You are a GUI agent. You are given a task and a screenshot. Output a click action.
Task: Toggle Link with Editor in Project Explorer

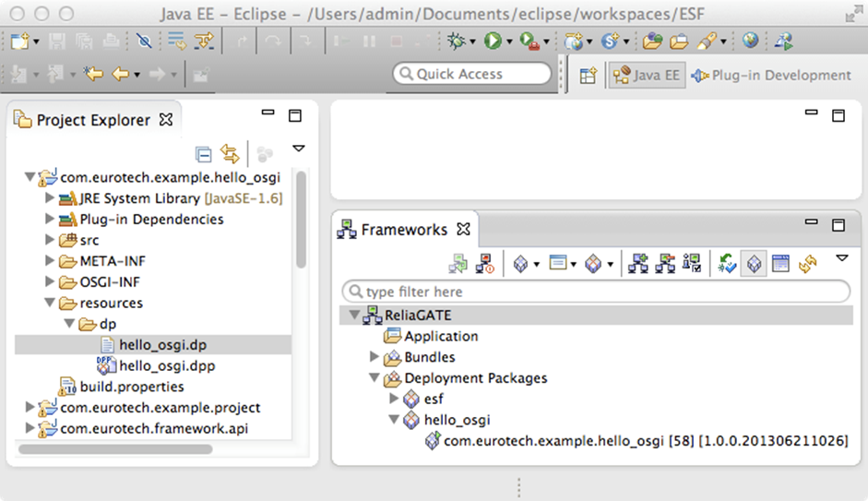[x=229, y=154]
